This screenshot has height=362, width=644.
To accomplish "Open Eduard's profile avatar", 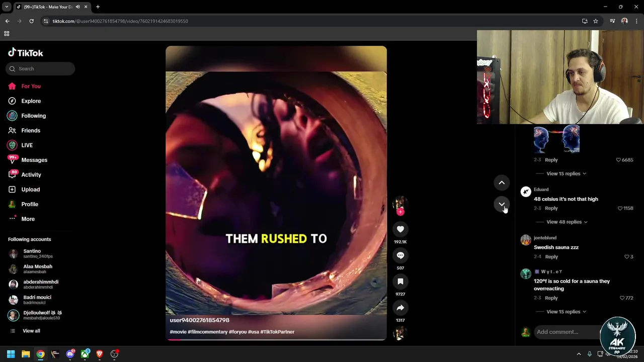I will pyautogui.click(x=526, y=192).
